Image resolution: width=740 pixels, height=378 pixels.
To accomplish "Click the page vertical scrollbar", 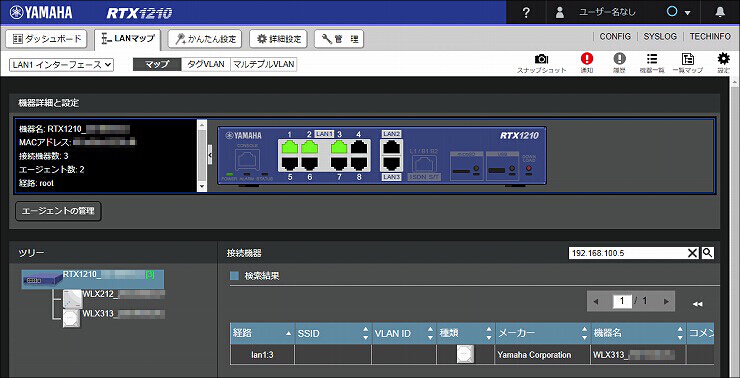I will pos(735,227).
